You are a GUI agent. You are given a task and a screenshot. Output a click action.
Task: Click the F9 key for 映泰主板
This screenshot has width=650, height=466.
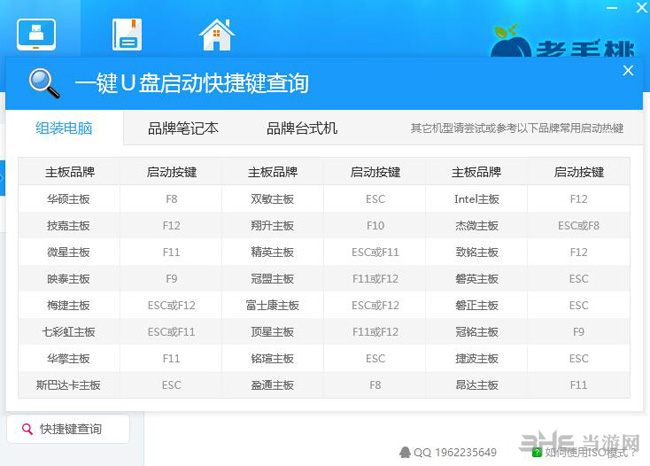[x=171, y=279]
